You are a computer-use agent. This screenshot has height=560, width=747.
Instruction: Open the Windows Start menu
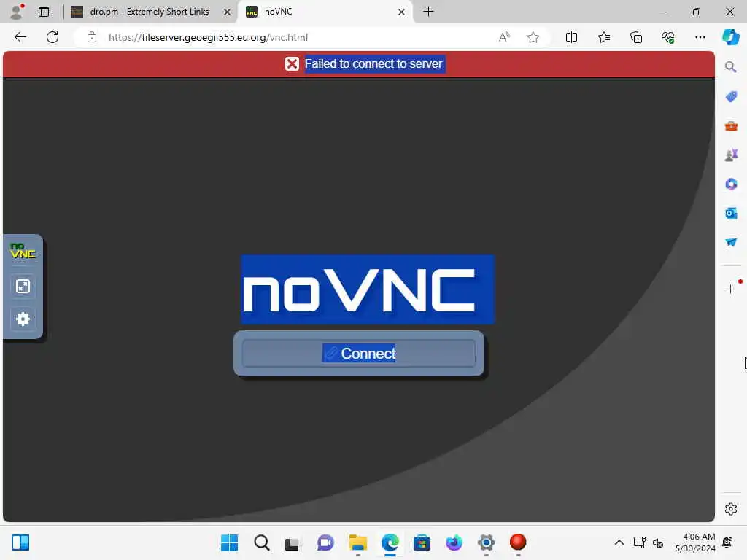coord(229,542)
